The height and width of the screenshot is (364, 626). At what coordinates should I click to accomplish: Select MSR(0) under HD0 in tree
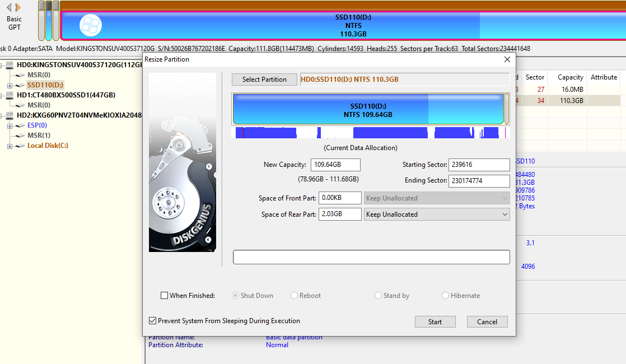(x=39, y=75)
